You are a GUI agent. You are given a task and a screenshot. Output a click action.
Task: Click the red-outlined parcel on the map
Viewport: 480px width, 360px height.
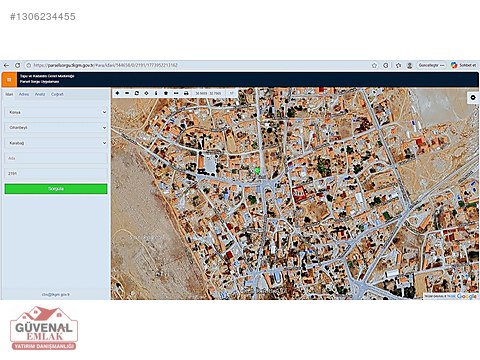[299, 194]
